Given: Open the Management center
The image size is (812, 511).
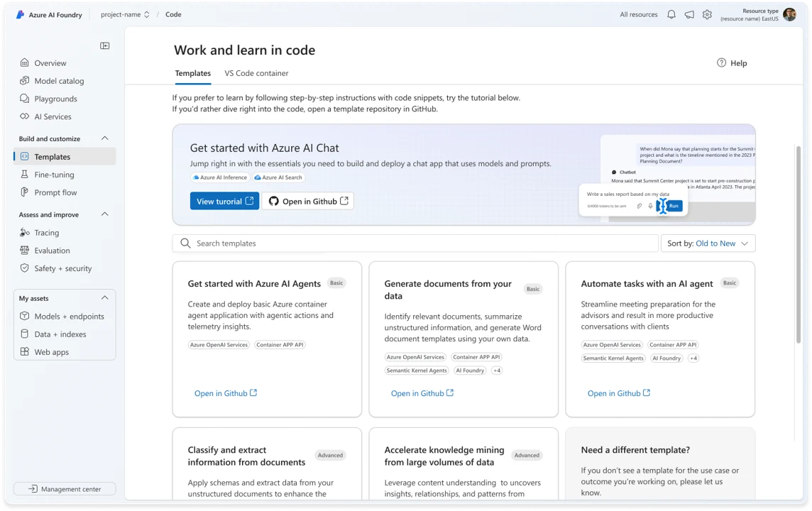Looking at the screenshot, I should click(65, 489).
